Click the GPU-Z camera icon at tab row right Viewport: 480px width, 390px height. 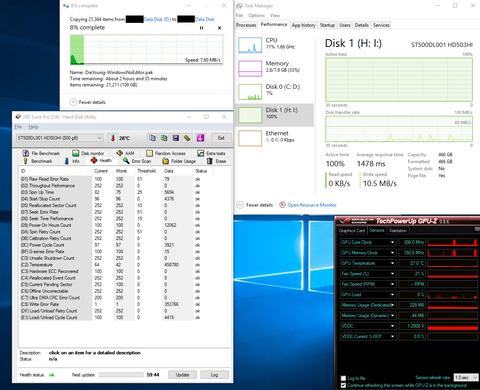[x=477, y=229]
